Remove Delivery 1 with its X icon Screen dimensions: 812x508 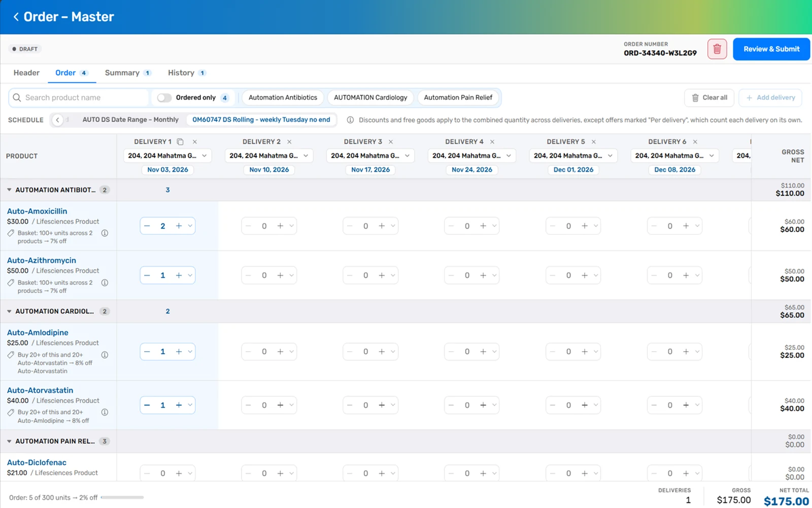click(x=195, y=142)
